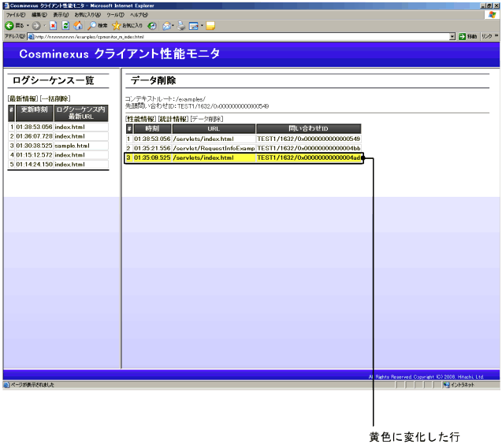Image resolution: width=502 pixels, height=448 pixels.
Task: Click the 問い合わせID column header
Action: tap(309, 128)
